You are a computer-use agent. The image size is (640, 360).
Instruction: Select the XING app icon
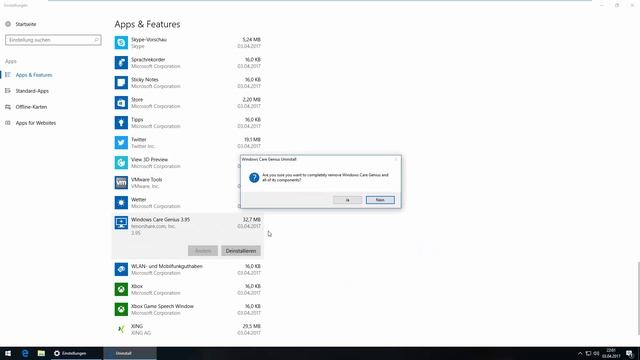121,329
